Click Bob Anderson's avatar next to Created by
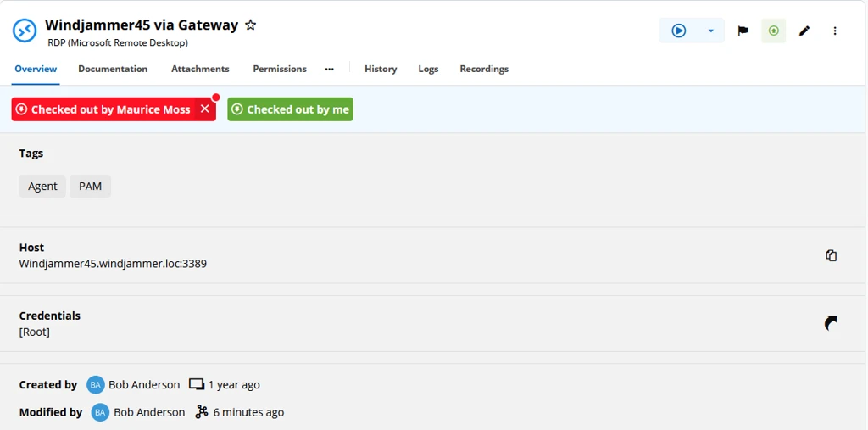The width and height of the screenshot is (868, 430). click(95, 384)
